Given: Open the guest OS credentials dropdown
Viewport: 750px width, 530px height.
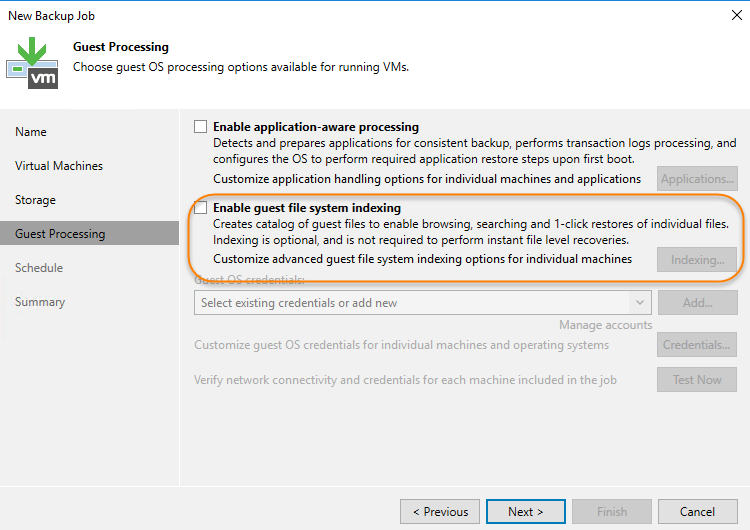Looking at the screenshot, I should (x=639, y=302).
